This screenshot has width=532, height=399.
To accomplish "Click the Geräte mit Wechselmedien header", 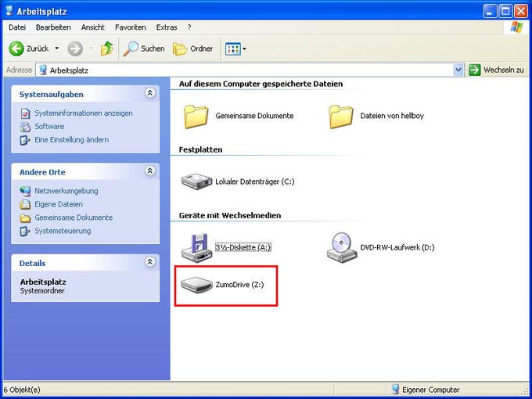I will point(230,215).
